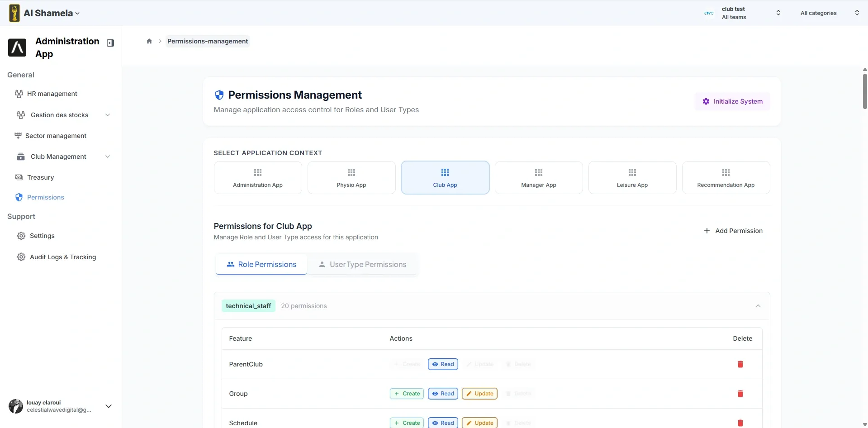Toggle Create permission for Group
The image size is (868, 428).
(x=407, y=394)
